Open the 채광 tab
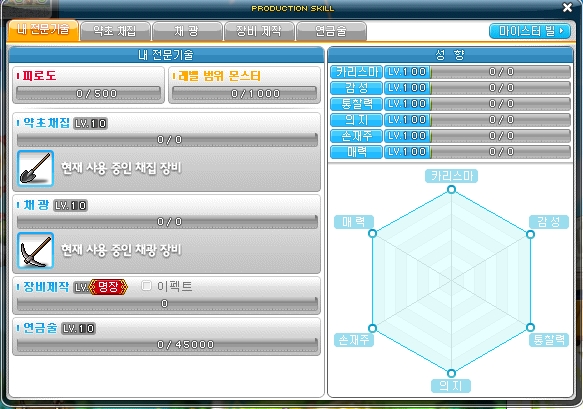The height and width of the screenshot is (409, 583). [x=187, y=31]
